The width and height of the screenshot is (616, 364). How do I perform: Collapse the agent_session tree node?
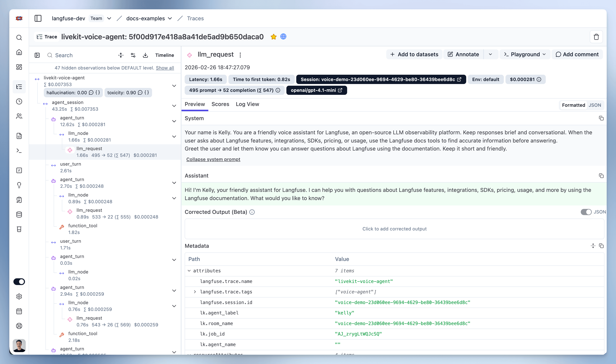174,106
